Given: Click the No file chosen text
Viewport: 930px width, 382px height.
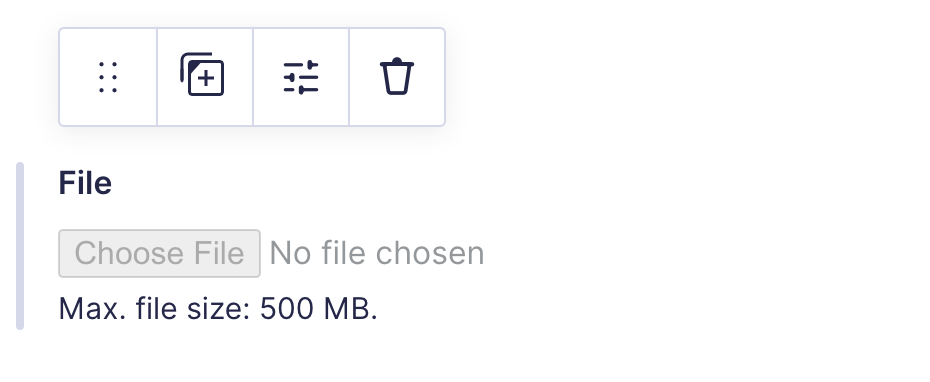Looking at the screenshot, I should [x=377, y=253].
